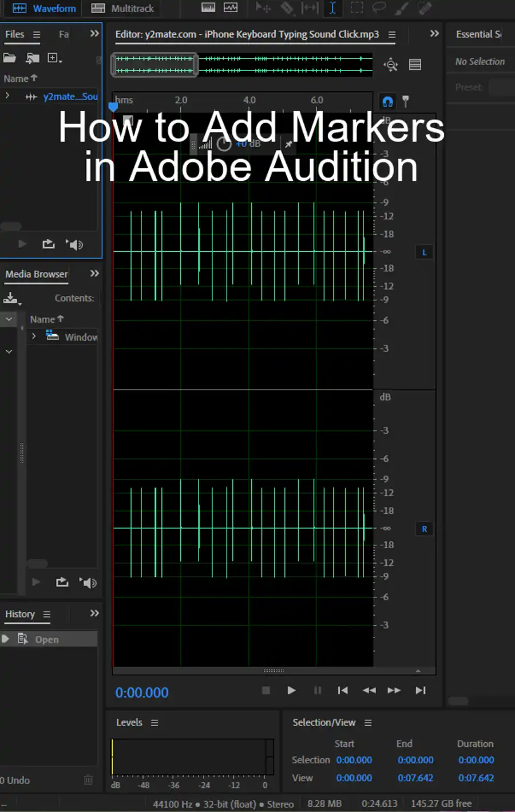515x812 pixels.
Task: Select the Marquee Selection tool
Action: [x=356, y=8]
